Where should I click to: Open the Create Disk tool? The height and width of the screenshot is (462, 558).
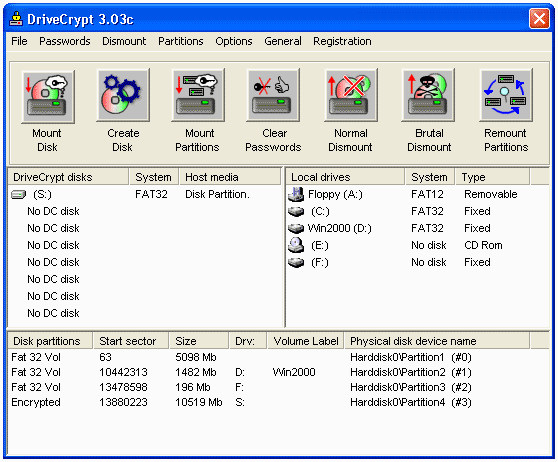tap(123, 96)
